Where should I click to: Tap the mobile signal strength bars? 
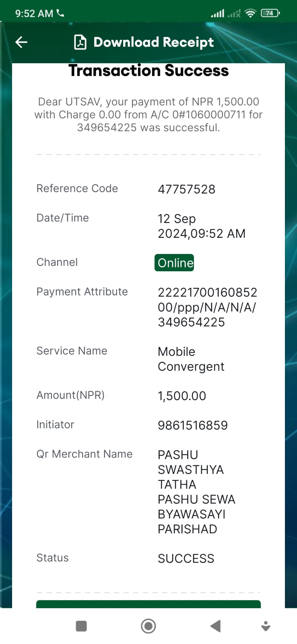[218, 14]
